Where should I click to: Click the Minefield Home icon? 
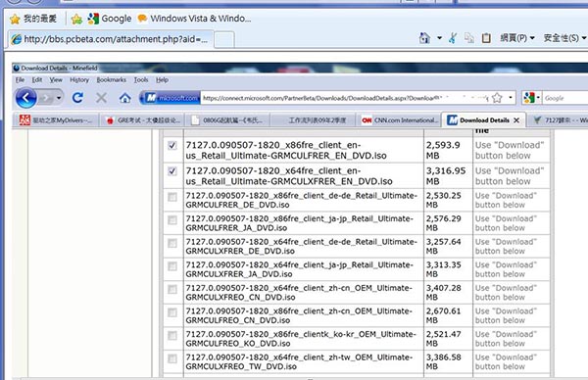[124, 98]
